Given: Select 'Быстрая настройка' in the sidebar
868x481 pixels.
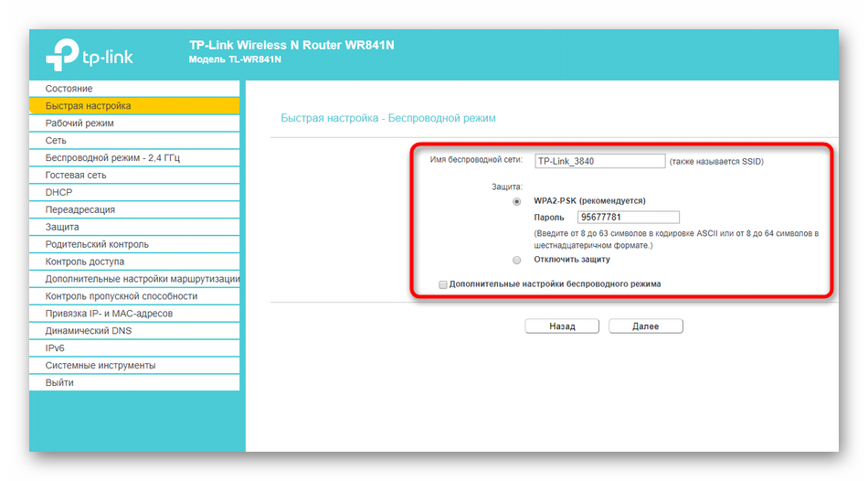Looking at the screenshot, I should coord(88,106).
